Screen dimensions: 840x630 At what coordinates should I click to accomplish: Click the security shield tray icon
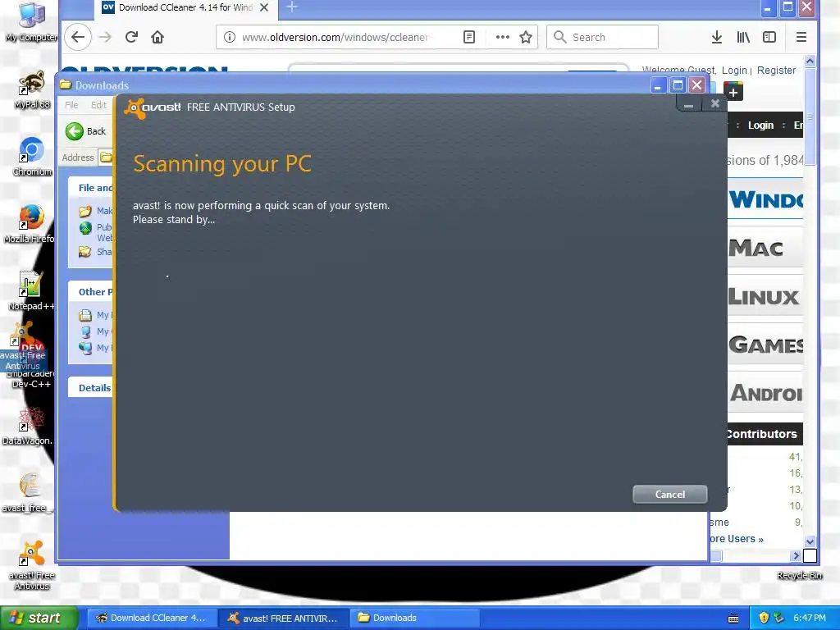tap(765, 618)
